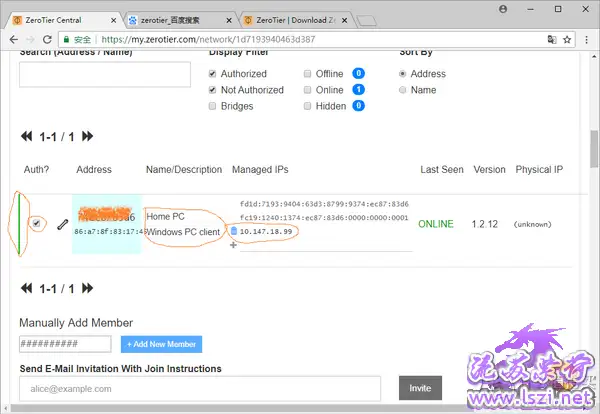Click the ONLINE status text
This screenshot has width=600, height=414.
click(x=436, y=224)
